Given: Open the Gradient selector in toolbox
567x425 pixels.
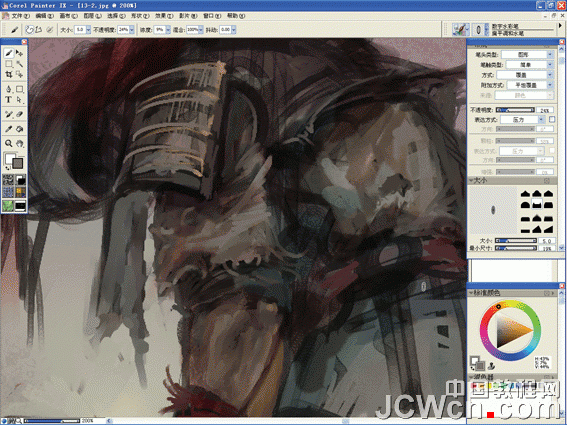Looking at the screenshot, I should tap(20, 179).
